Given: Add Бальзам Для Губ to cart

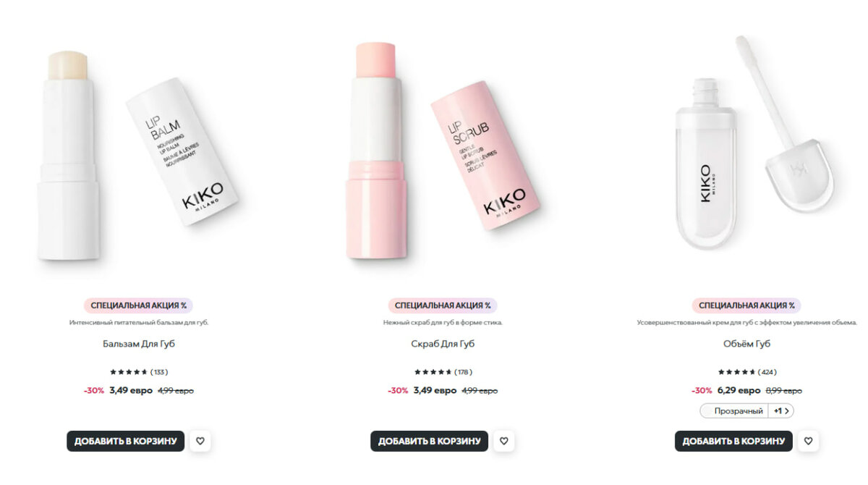Looking at the screenshot, I should point(126,441).
